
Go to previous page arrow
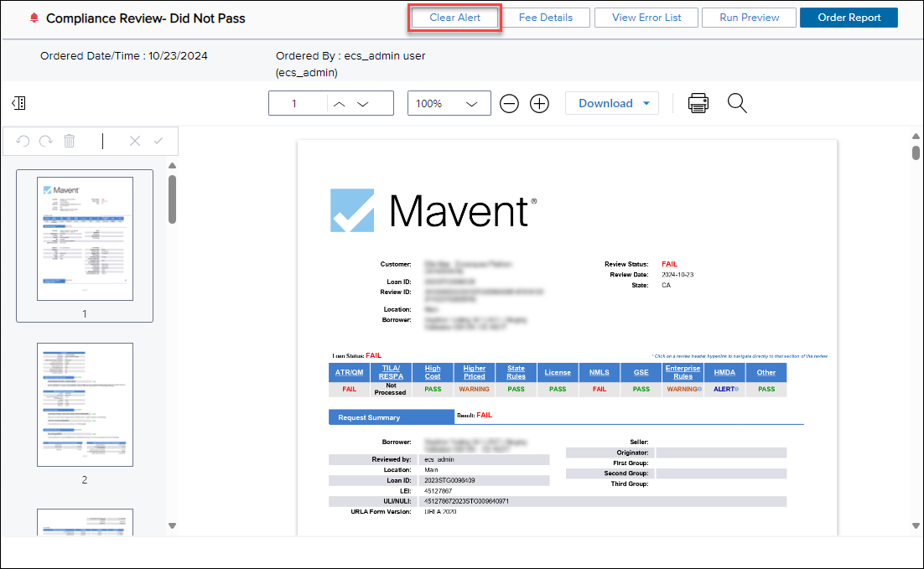pyautogui.click(x=339, y=104)
